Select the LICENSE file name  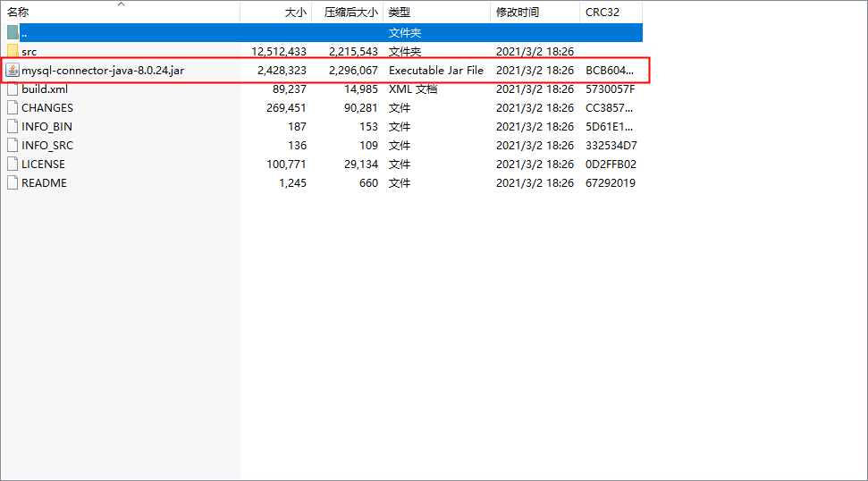(x=43, y=165)
